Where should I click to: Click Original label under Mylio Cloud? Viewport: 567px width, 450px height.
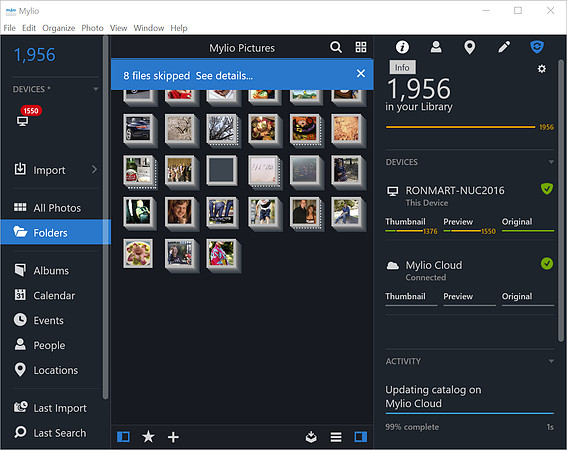[517, 296]
